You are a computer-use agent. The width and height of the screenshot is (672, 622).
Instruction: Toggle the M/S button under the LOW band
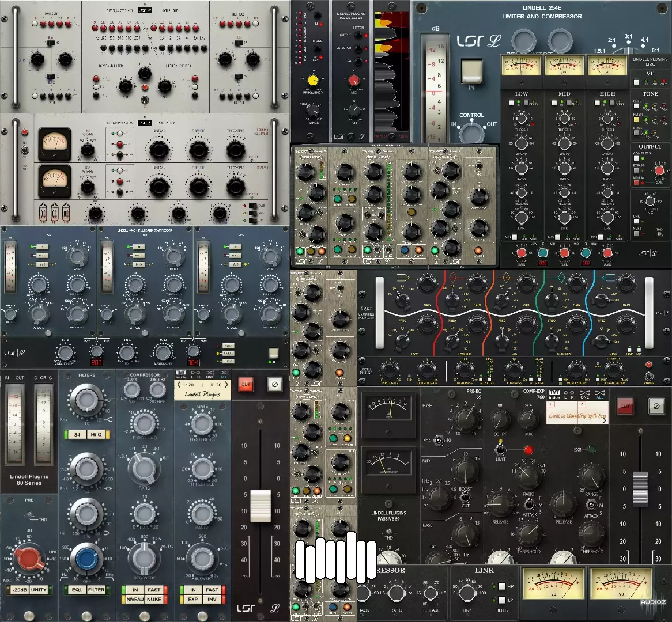click(x=515, y=237)
